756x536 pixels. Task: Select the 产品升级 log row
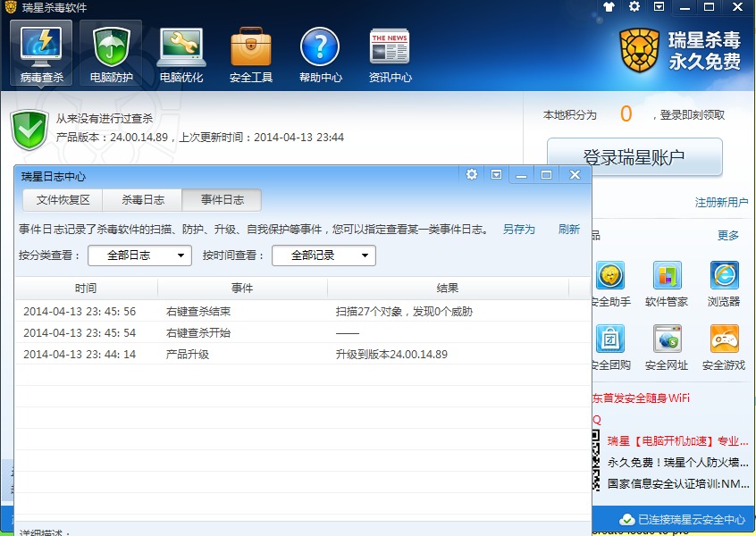coord(303,355)
